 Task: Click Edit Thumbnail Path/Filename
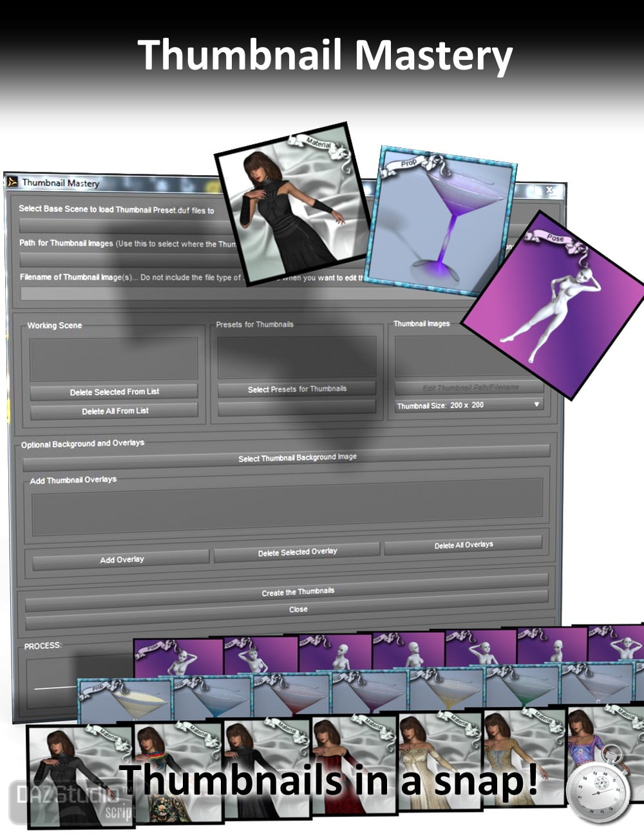point(471,386)
